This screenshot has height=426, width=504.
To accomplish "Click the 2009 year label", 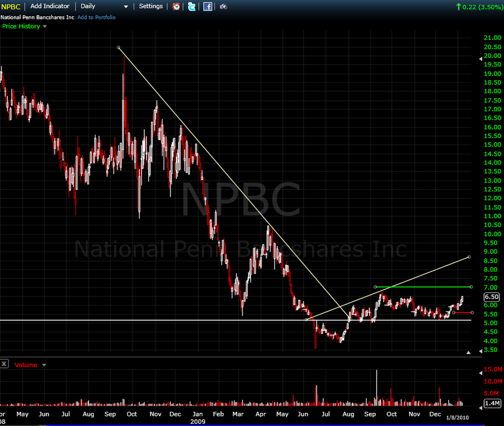I will (198, 421).
